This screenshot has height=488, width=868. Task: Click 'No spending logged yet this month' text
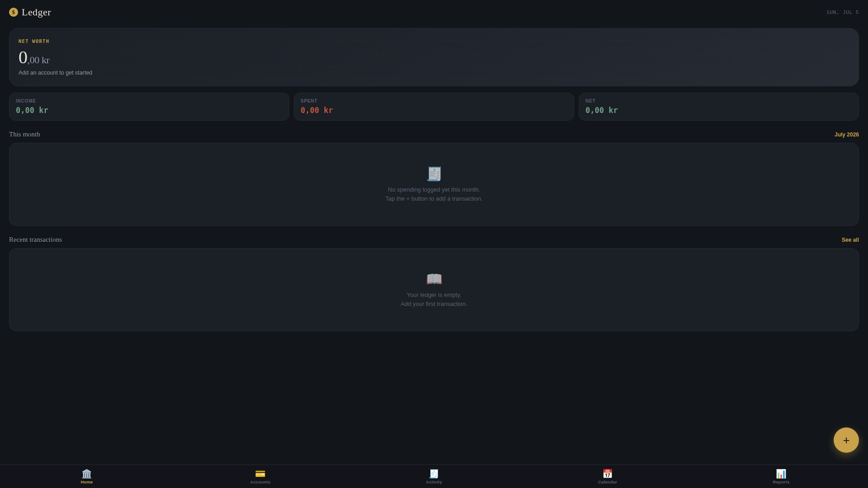tap(434, 190)
